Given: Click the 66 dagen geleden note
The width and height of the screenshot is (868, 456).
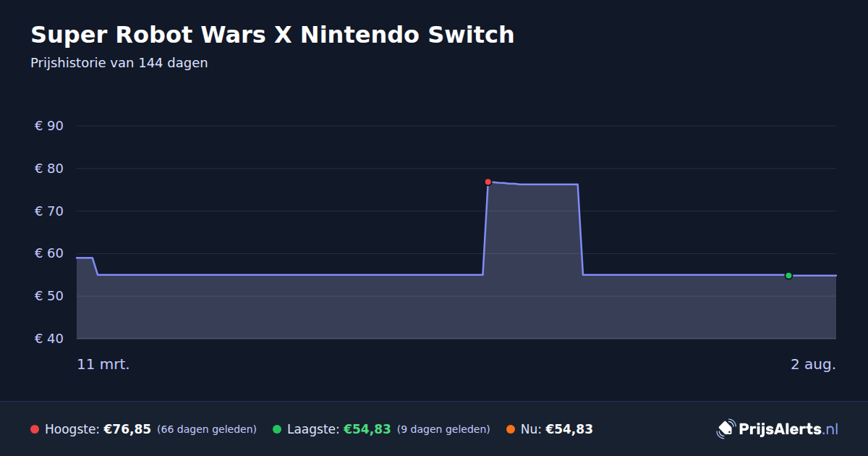Looking at the screenshot, I should point(207,429).
